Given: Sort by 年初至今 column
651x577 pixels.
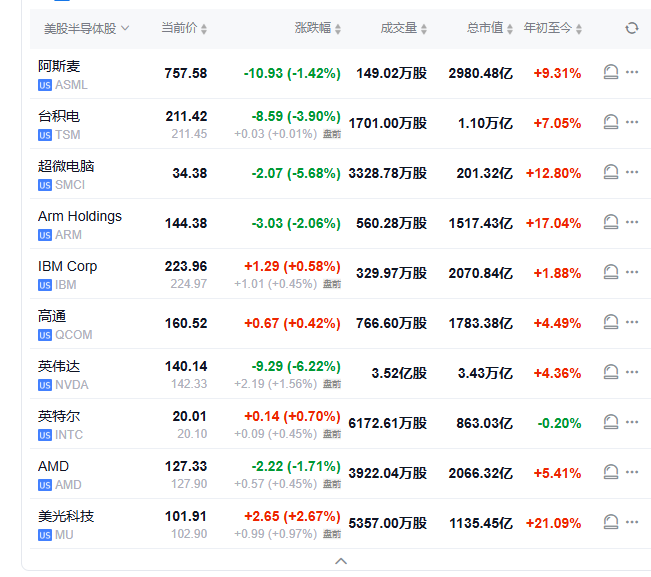Looking at the screenshot, I should 553,28.
